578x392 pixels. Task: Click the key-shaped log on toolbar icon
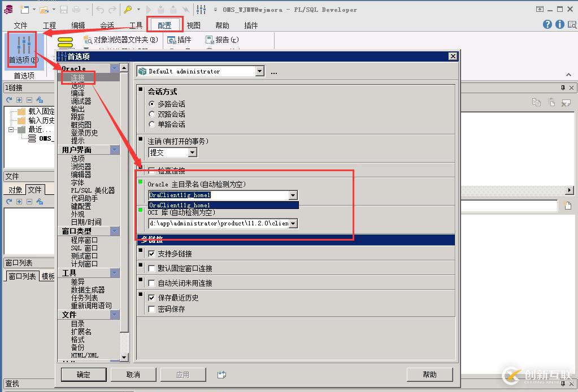[127, 10]
